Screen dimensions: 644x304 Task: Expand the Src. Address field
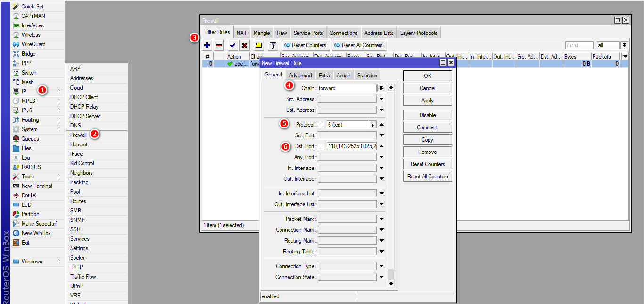coord(381,99)
